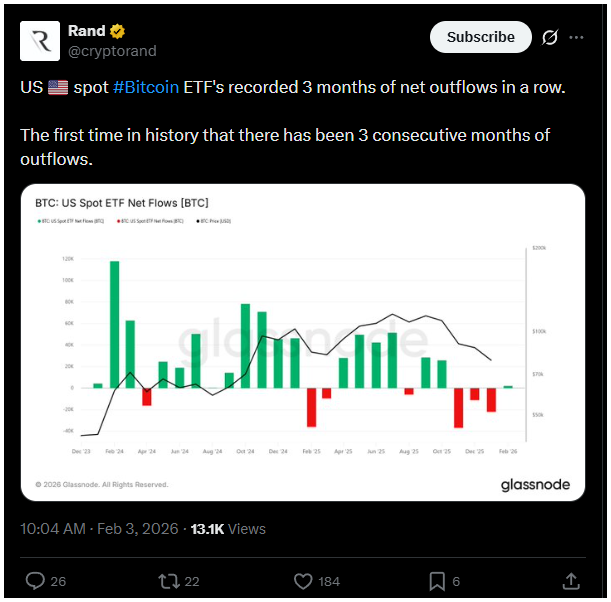611x602 pixels.
Task: Click the gold verified badge next to Rand
Action: 117,31
